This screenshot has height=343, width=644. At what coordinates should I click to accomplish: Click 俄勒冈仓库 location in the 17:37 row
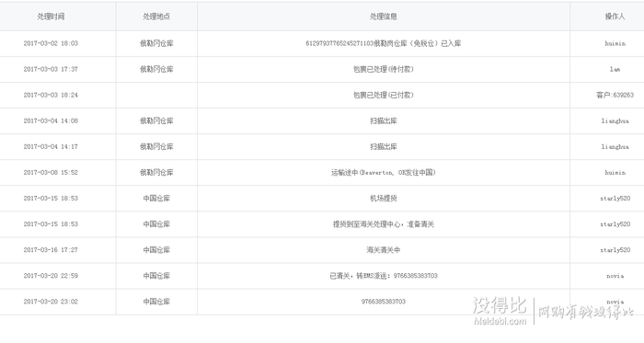click(156, 69)
